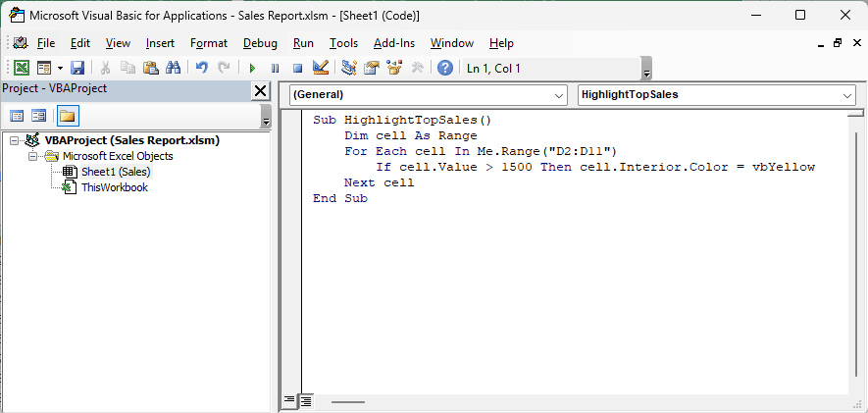Switch to Procedure View button

[289, 401]
